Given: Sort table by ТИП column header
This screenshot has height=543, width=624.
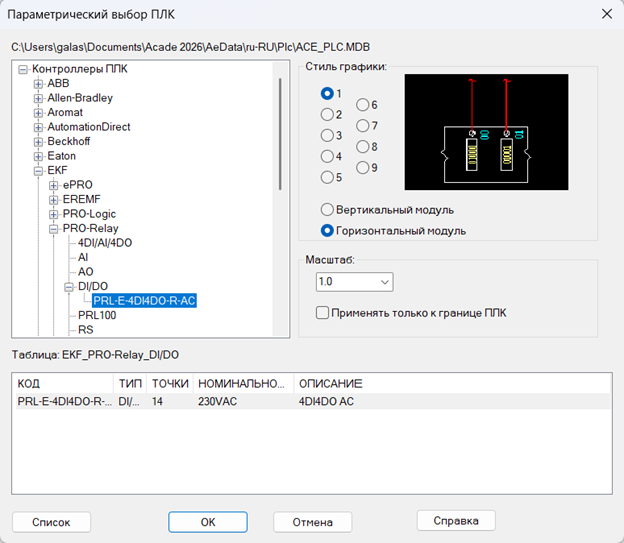Looking at the screenshot, I should [x=130, y=383].
